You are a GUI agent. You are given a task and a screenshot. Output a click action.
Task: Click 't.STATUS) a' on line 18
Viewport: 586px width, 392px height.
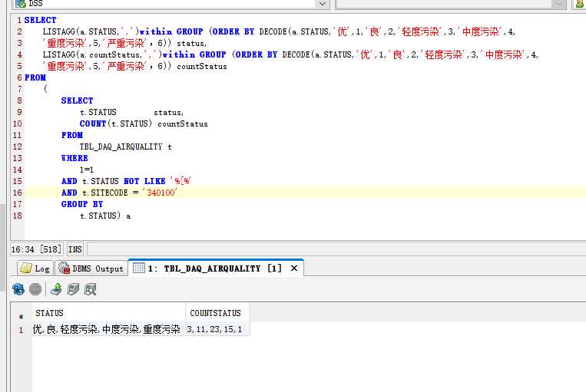point(105,216)
